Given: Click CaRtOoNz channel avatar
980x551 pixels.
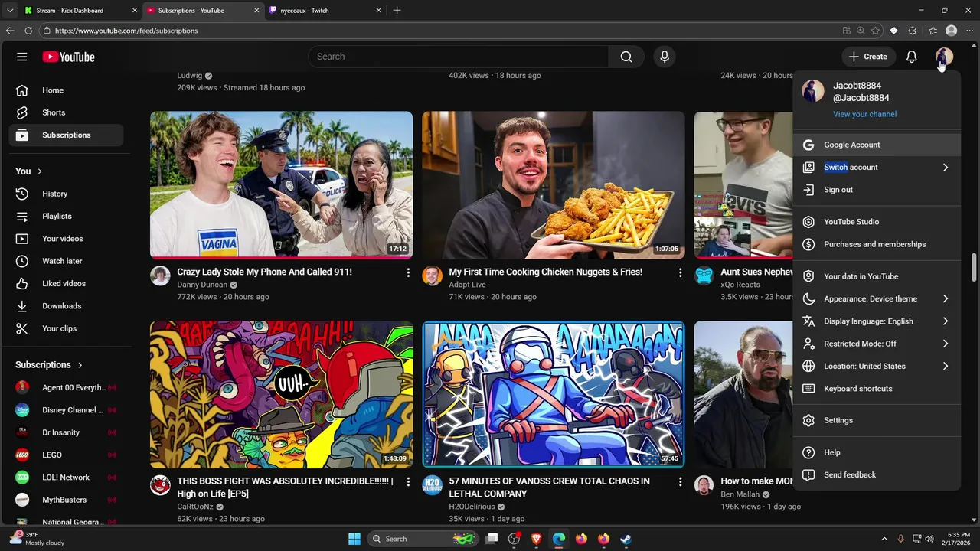Looking at the screenshot, I should 160,485.
